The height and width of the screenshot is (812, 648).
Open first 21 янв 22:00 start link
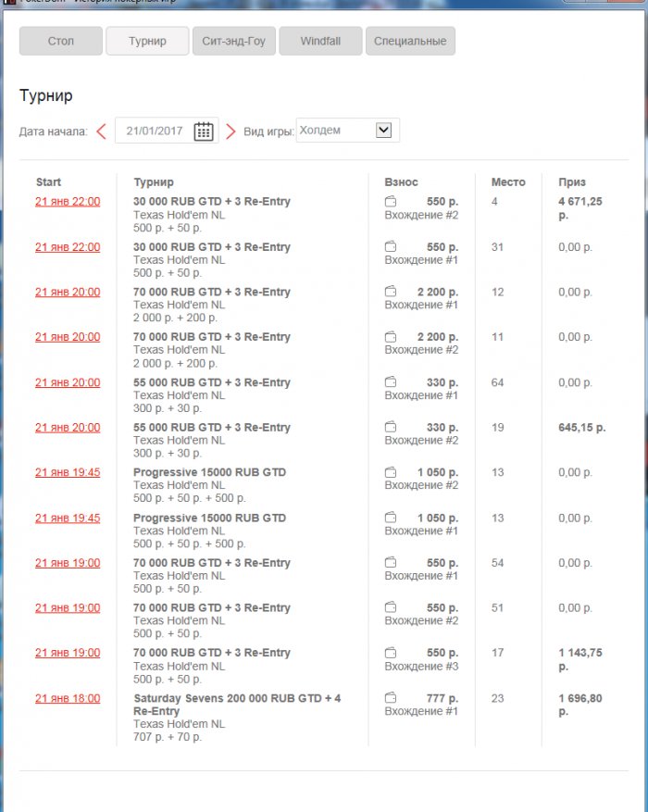[68, 202]
